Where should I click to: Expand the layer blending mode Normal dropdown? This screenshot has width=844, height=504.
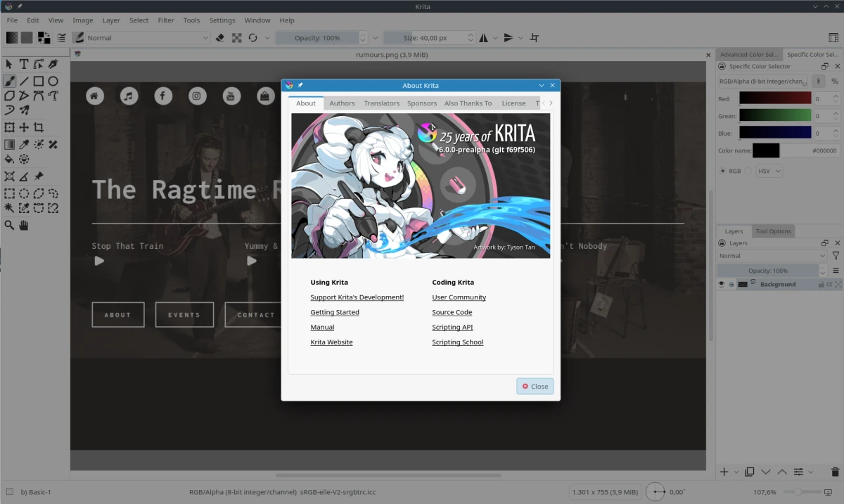[772, 256]
